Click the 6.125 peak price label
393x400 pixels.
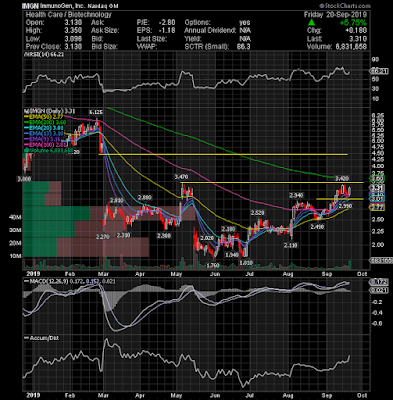[x=96, y=112]
